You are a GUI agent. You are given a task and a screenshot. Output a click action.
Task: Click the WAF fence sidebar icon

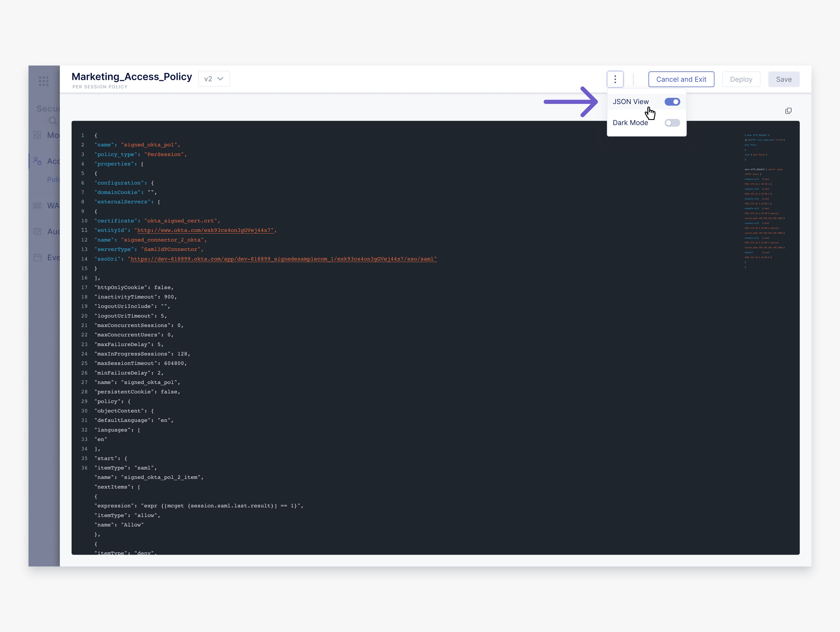click(37, 205)
